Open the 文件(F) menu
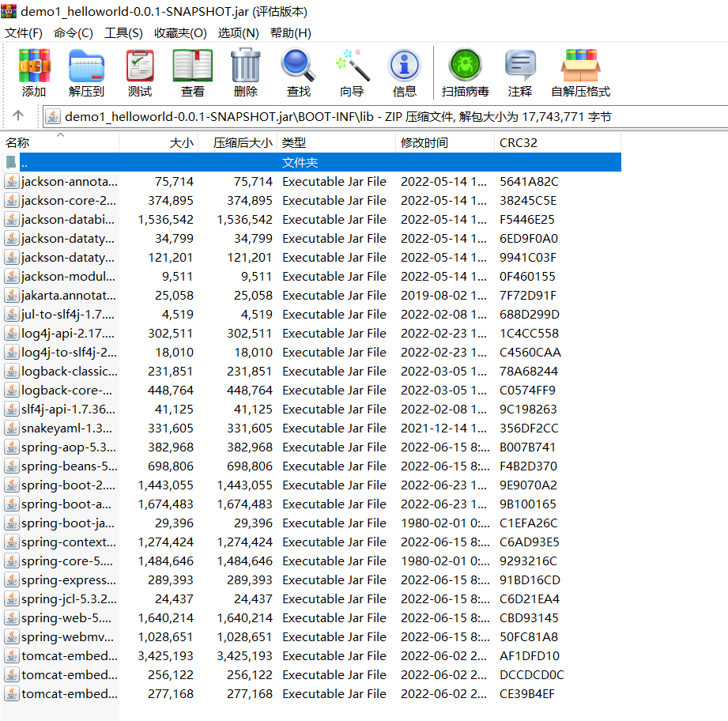The width and height of the screenshot is (728, 721). (x=24, y=33)
